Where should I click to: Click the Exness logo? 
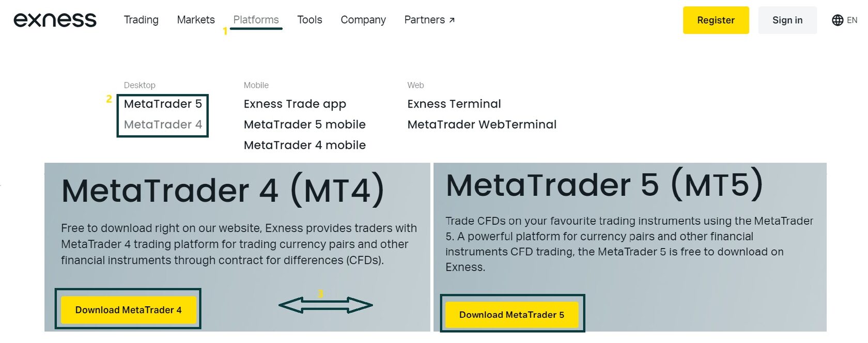[55, 20]
